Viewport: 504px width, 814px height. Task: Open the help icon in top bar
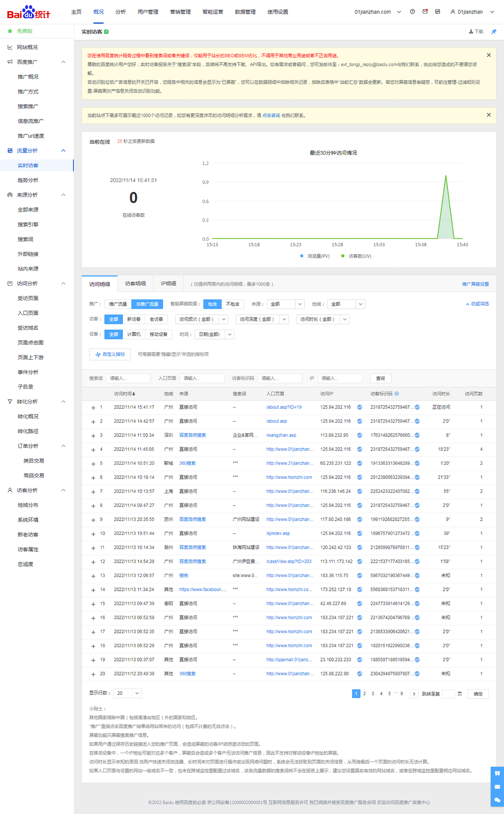[x=412, y=12]
